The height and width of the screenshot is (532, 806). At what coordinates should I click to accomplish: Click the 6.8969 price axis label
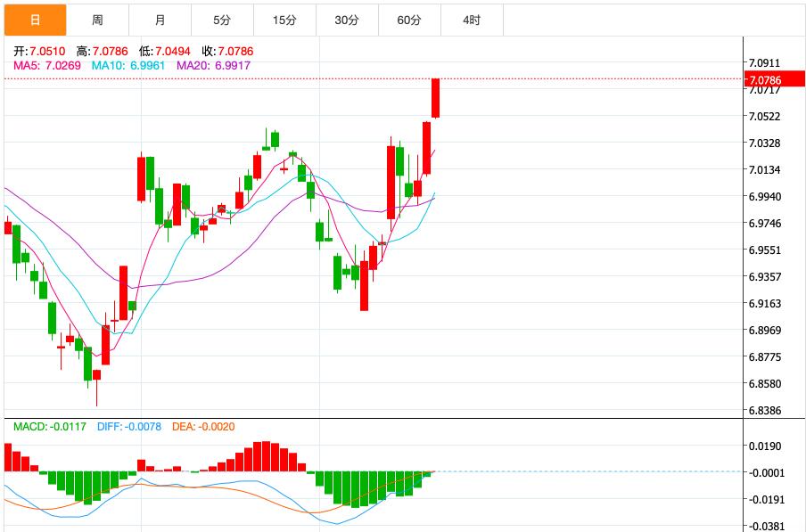[764, 331]
